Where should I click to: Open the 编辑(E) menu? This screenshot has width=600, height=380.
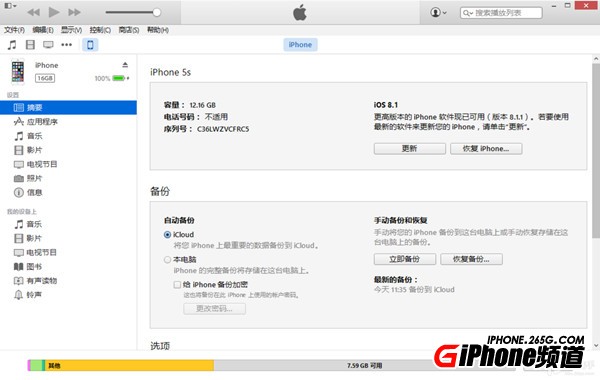point(43,30)
